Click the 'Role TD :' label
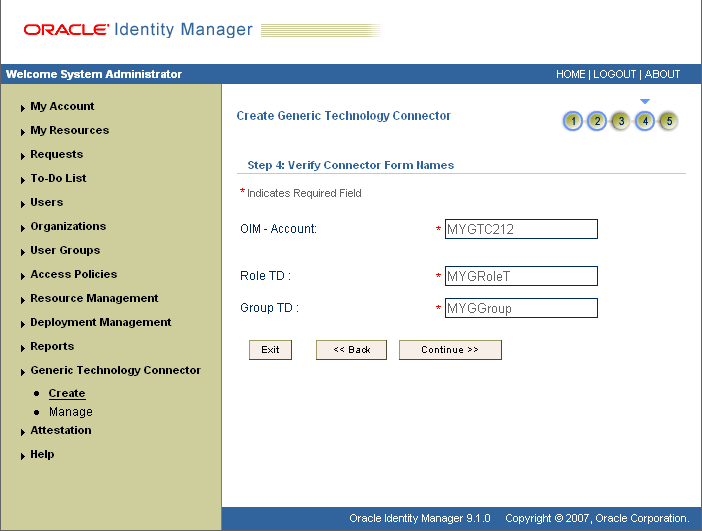Screen dimensions: 702x531 (x=265, y=276)
